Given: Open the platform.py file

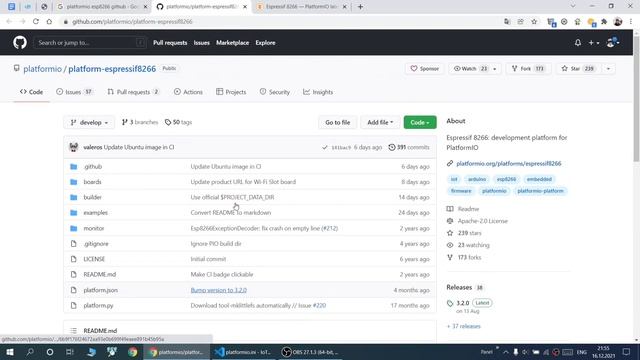Looking at the screenshot, I should click(x=98, y=305).
